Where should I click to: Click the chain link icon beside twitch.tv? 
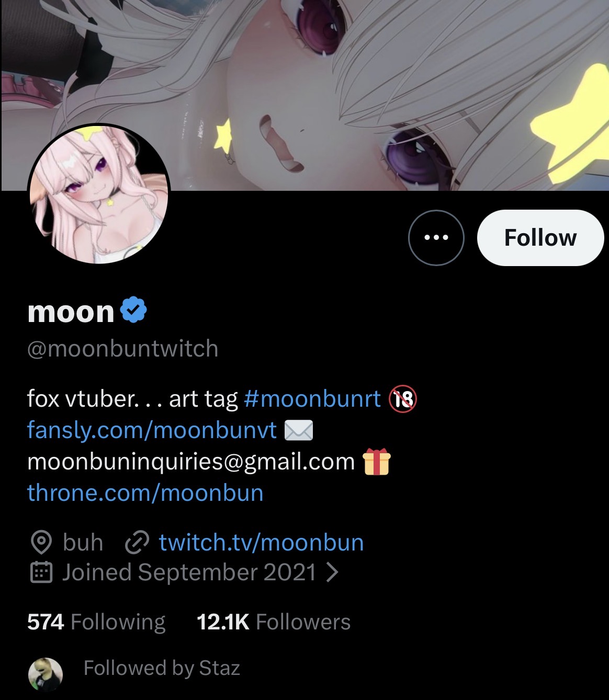click(x=137, y=543)
